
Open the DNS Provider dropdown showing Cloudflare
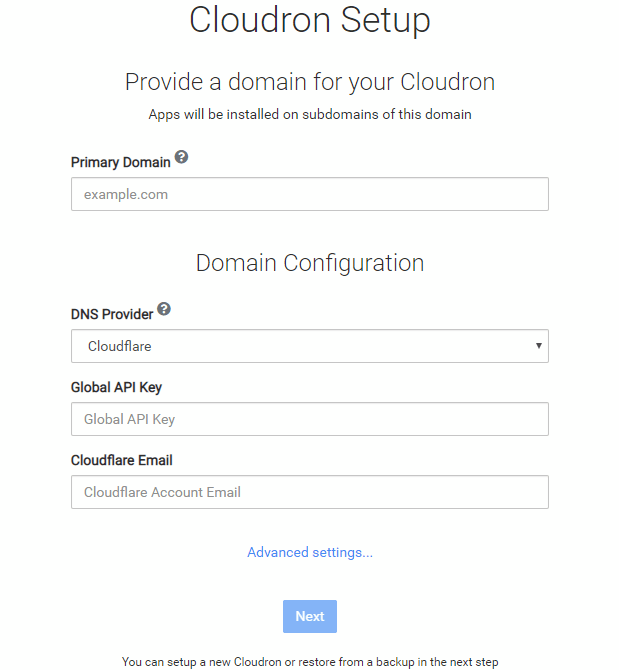(x=310, y=346)
